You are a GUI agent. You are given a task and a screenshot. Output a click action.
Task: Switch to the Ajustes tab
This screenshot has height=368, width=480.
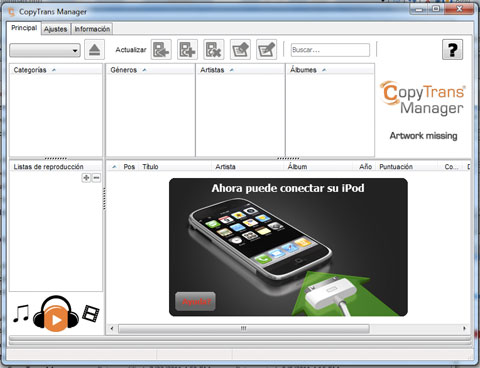click(x=56, y=29)
